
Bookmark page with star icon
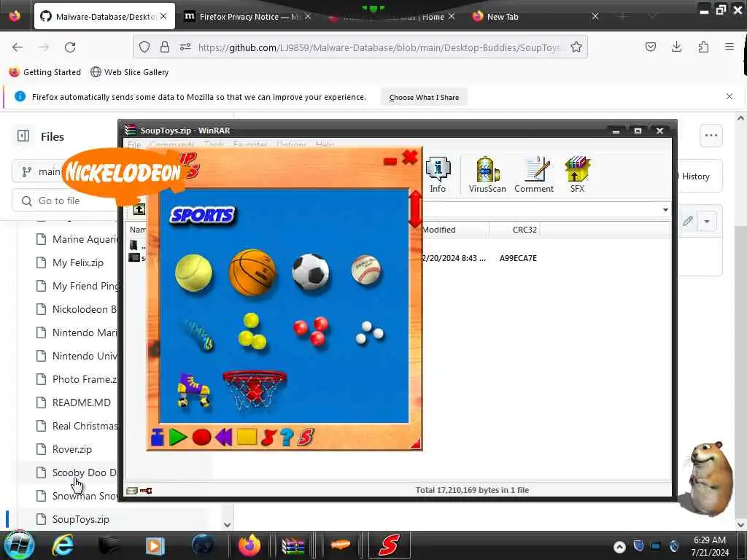click(576, 47)
